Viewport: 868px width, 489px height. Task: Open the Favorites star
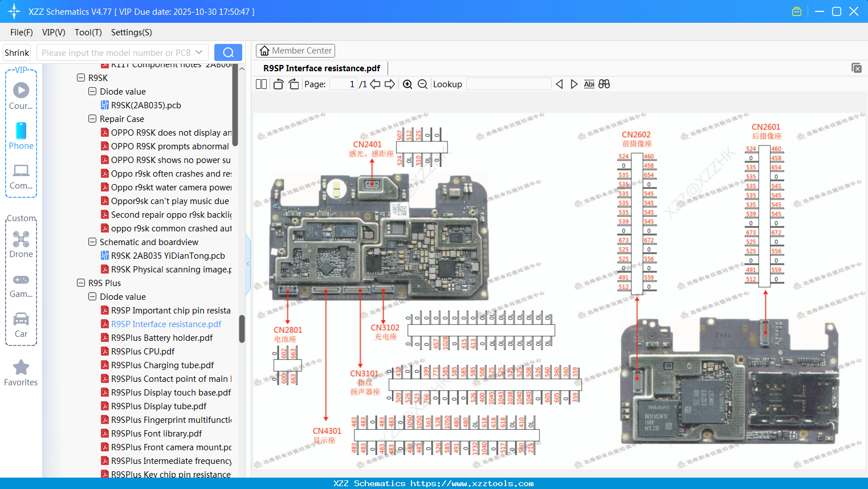pos(21,373)
